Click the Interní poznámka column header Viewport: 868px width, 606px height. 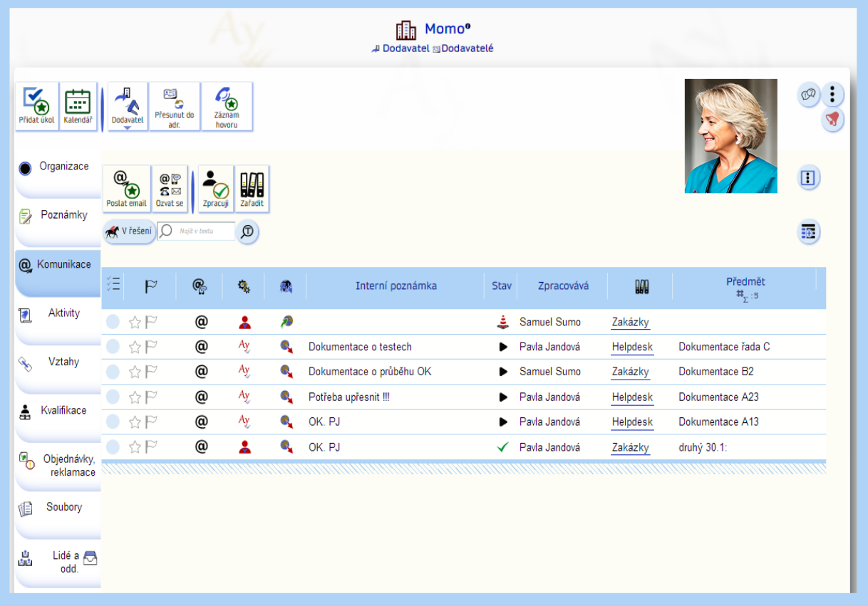pos(396,286)
